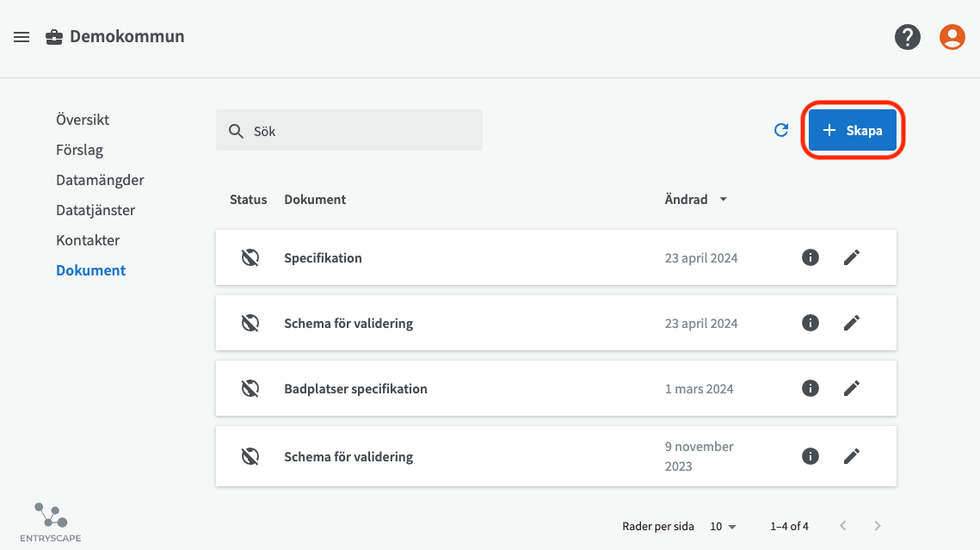
Task: Open the Översikt link in the sidebar
Action: pyautogui.click(x=83, y=120)
